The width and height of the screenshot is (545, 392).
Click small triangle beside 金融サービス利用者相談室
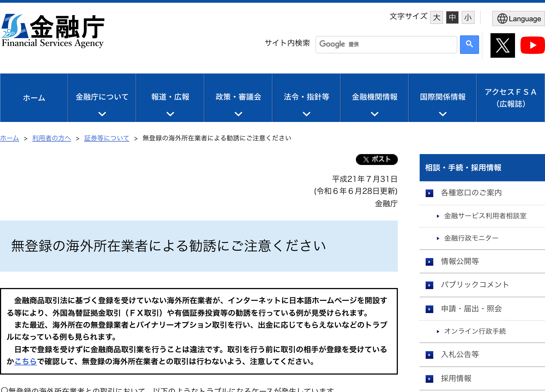point(438,216)
